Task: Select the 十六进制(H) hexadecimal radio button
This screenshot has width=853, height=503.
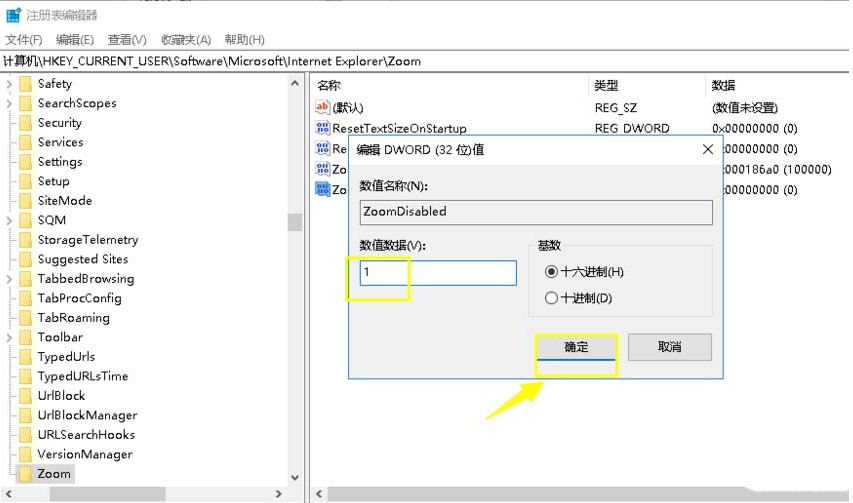Action: click(551, 271)
